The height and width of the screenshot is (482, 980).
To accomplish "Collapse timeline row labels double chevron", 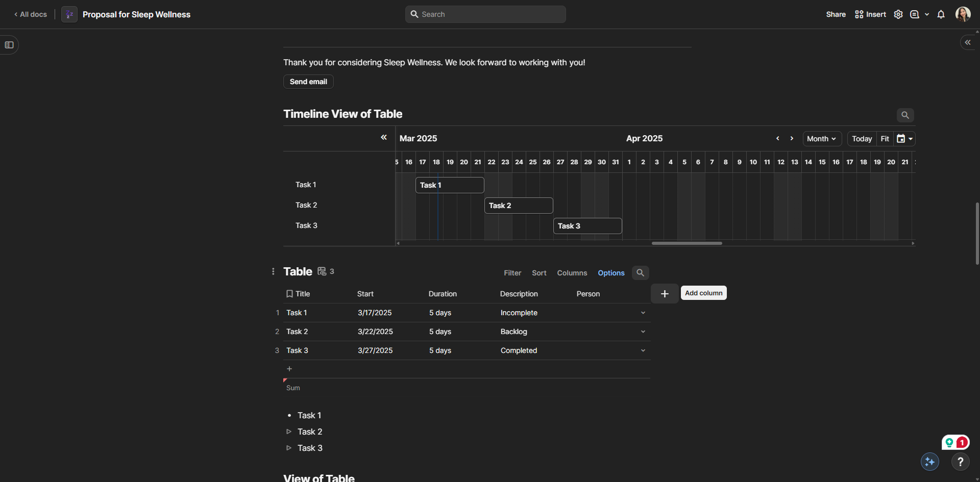I will [x=384, y=137].
